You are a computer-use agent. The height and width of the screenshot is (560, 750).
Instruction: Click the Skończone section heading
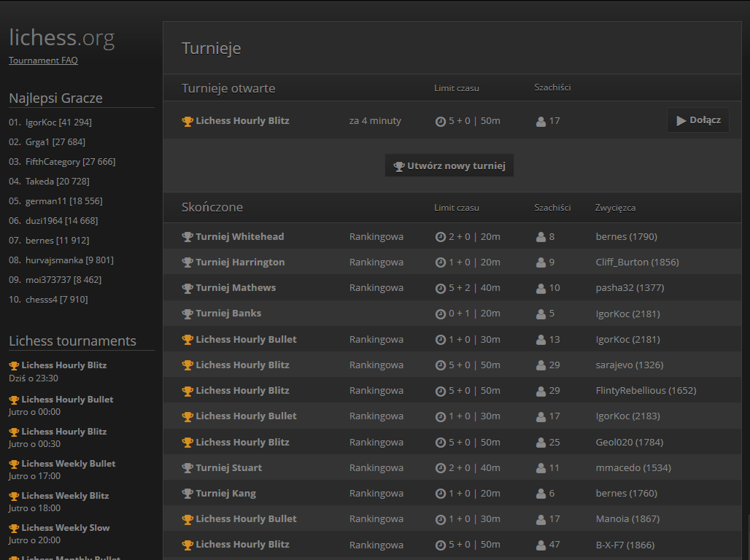click(212, 207)
